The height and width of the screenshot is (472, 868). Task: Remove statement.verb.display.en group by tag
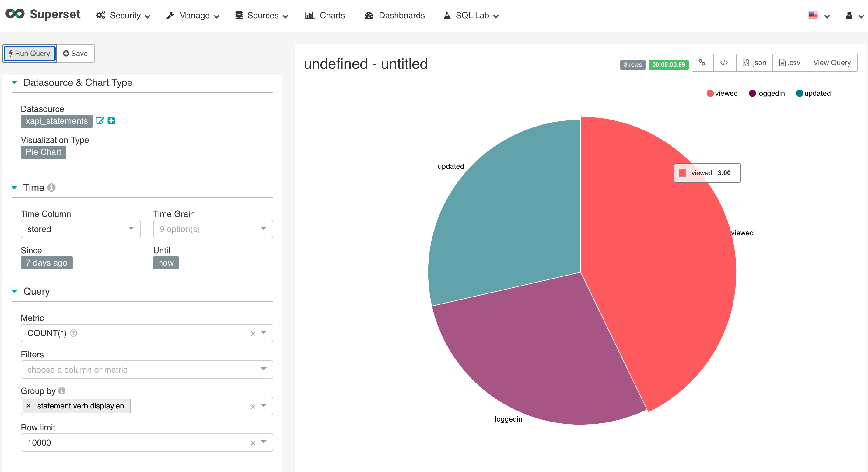coord(29,406)
